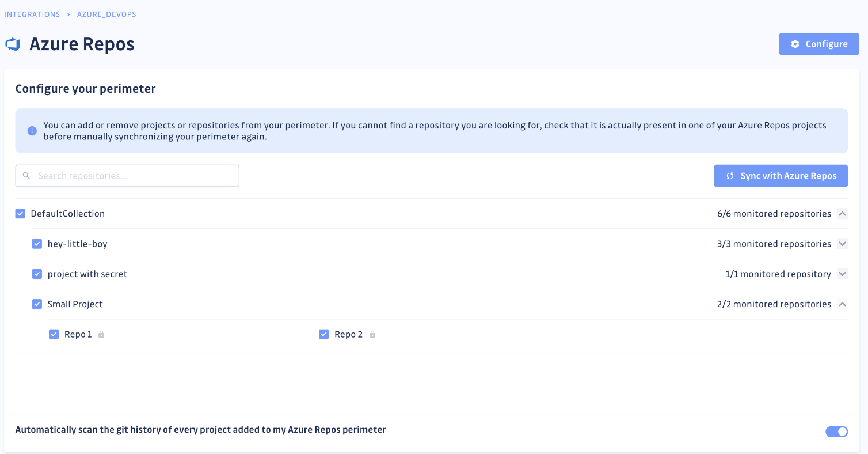
Task: Expand the project with secret chevron
Action: [842, 274]
